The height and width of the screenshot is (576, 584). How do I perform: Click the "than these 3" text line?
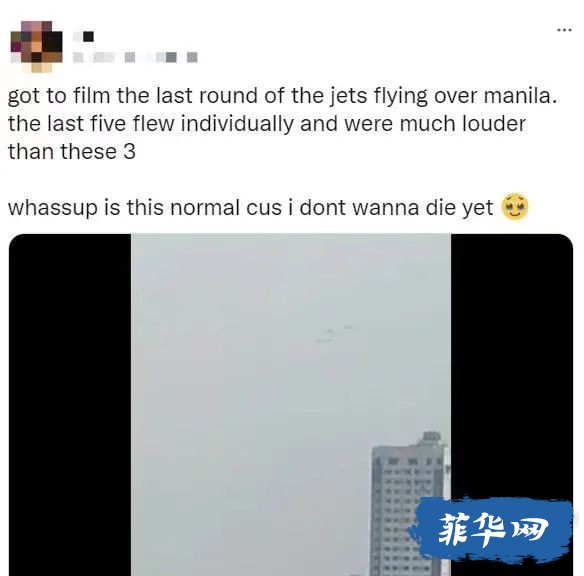coord(72,152)
